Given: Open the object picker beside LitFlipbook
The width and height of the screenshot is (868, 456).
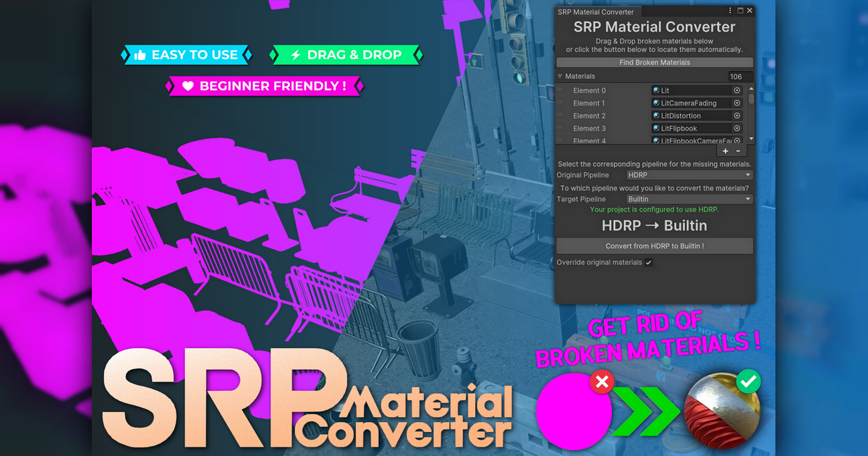Looking at the screenshot, I should pos(736,127).
